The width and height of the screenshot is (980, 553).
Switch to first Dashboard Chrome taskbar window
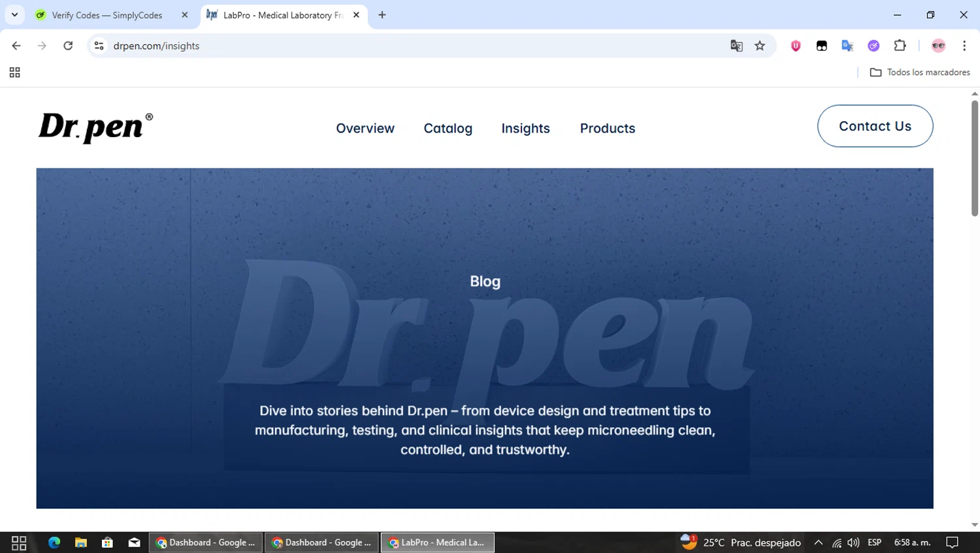pyautogui.click(x=206, y=543)
